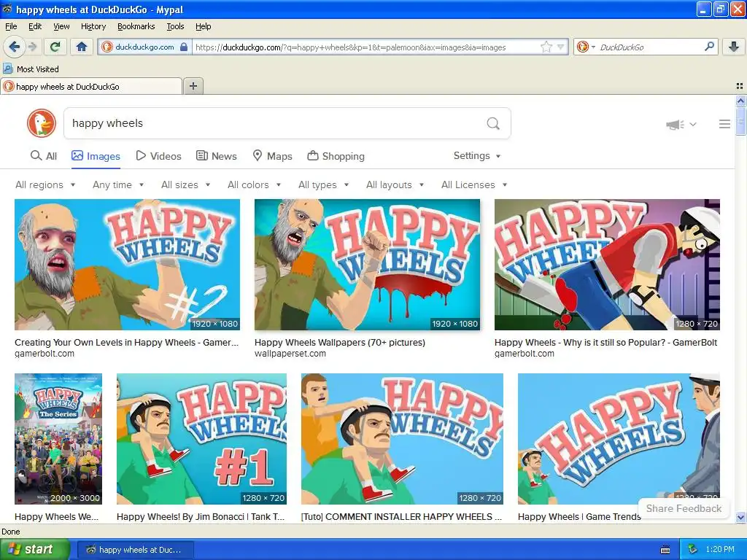
Task: Reload the page with the refresh icon
Action: pyautogui.click(x=55, y=47)
